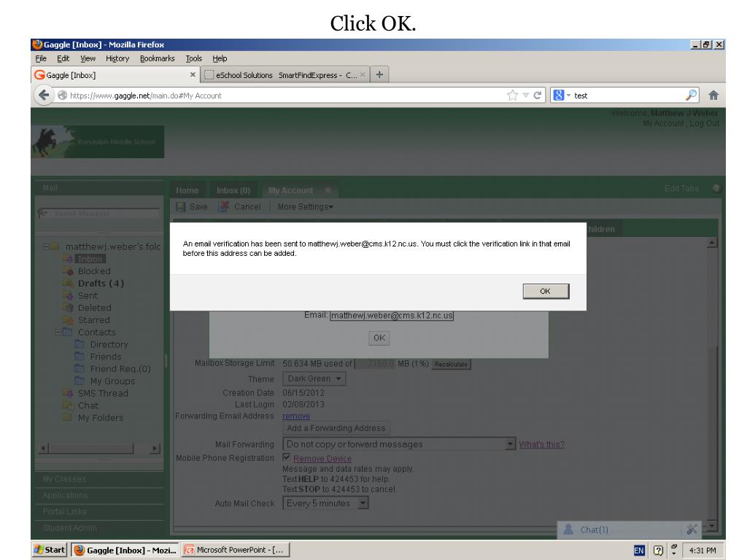Viewport: 747px width, 560px height.
Task: Open the Sent folder
Action: 88,296
